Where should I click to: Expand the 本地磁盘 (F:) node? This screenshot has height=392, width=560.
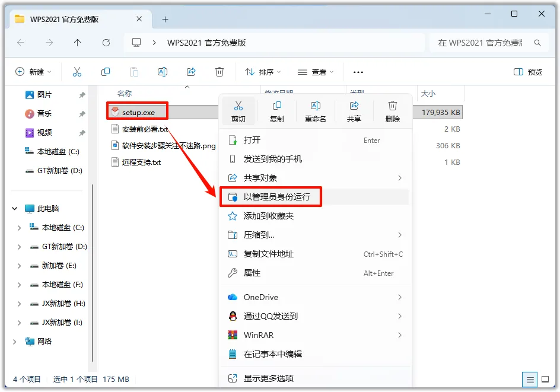(20, 285)
